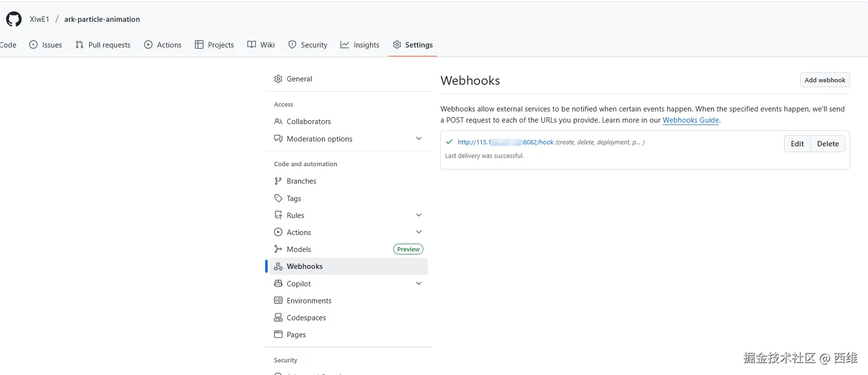This screenshot has height=375, width=868.
Task: Click the Tags label icon
Action: [278, 198]
